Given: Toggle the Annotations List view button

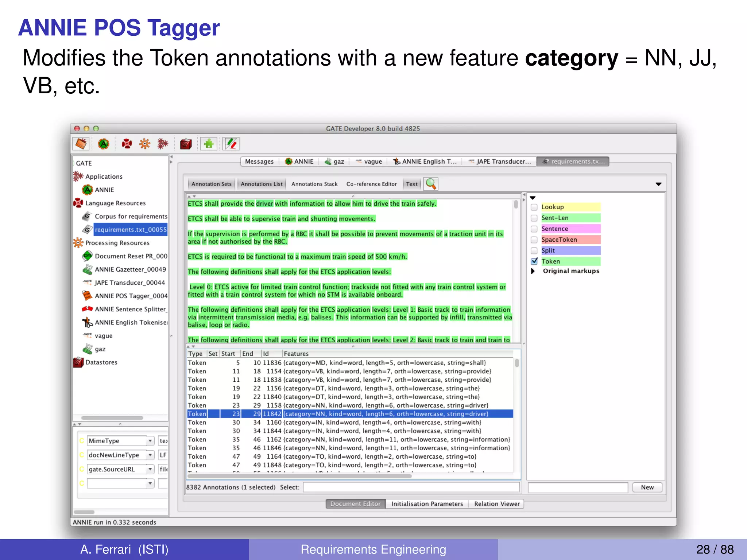Looking at the screenshot, I should [262, 184].
